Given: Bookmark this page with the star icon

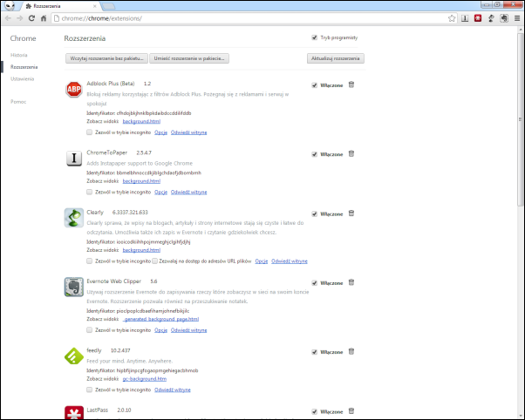Looking at the screenshot, I should 452,18.
